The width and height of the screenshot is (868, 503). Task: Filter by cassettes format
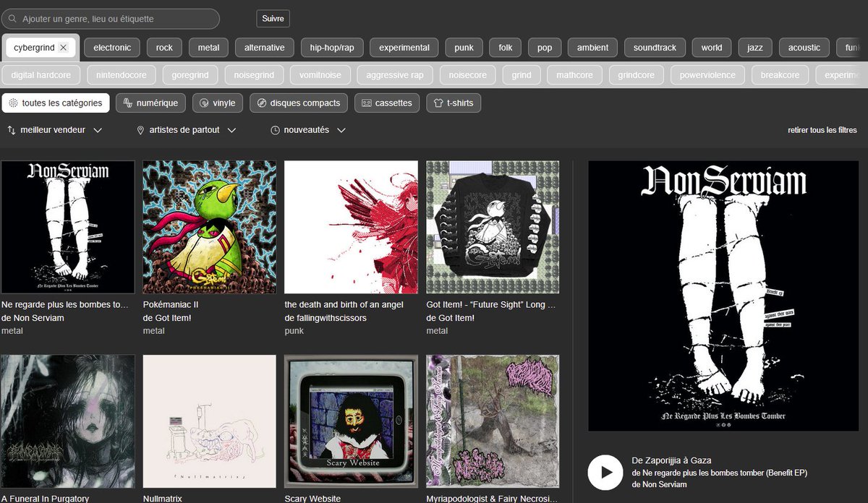pyautogui.click(x=387, y=103)
